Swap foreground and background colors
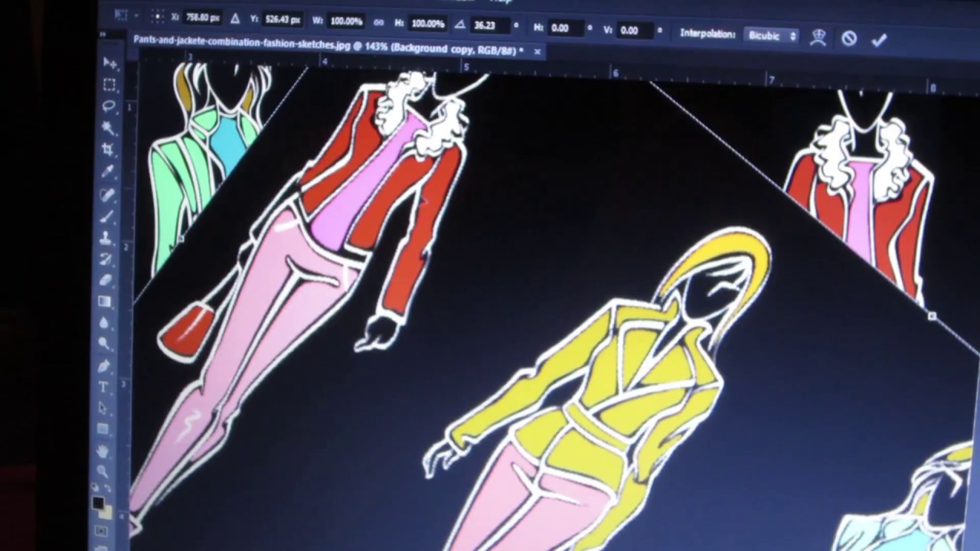The height and width of the screenshot is (551, 980). coord(107,488)
